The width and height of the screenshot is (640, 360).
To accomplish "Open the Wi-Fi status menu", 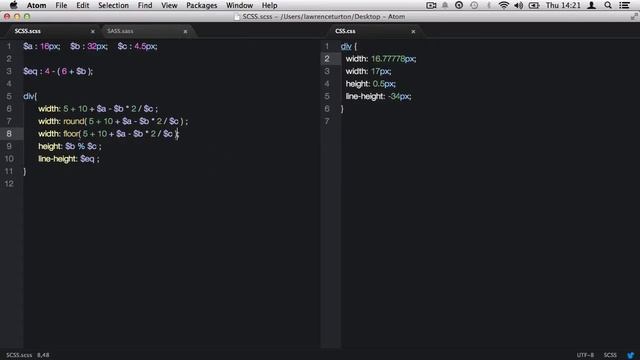I will point(504,5).
